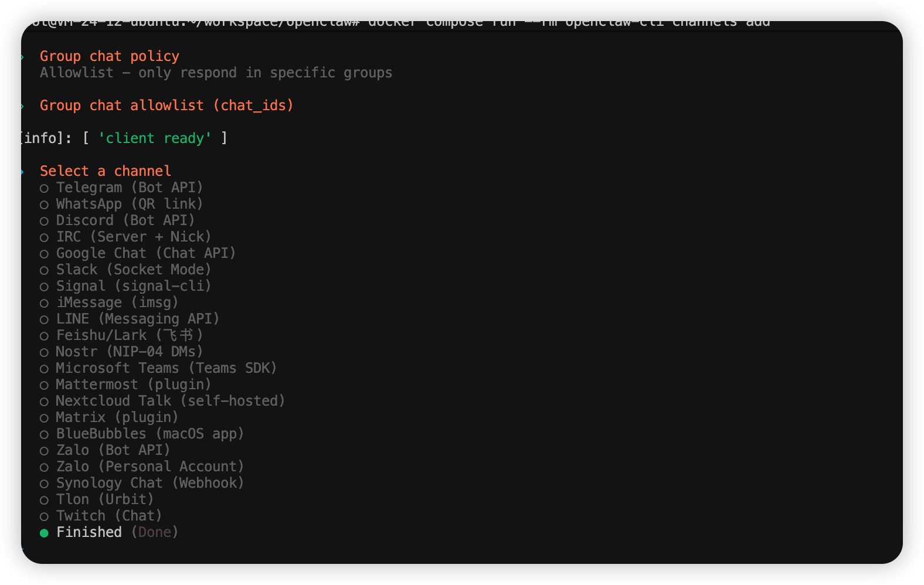Pick BlueBubbles (macOS app) option
Viewport: 924px width, 585px height.
[150, 434]
